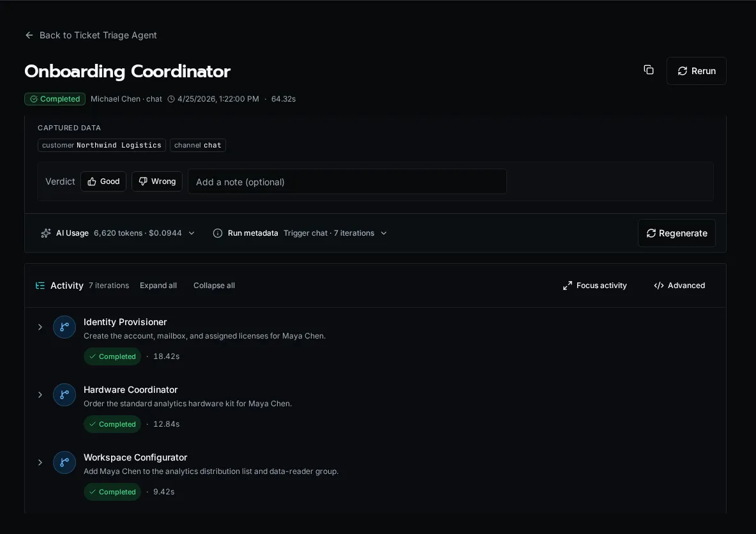Click the Workspace Configurator branch icon
The width and height of the screenshot is (756, 534).
[x=64, y=462]
